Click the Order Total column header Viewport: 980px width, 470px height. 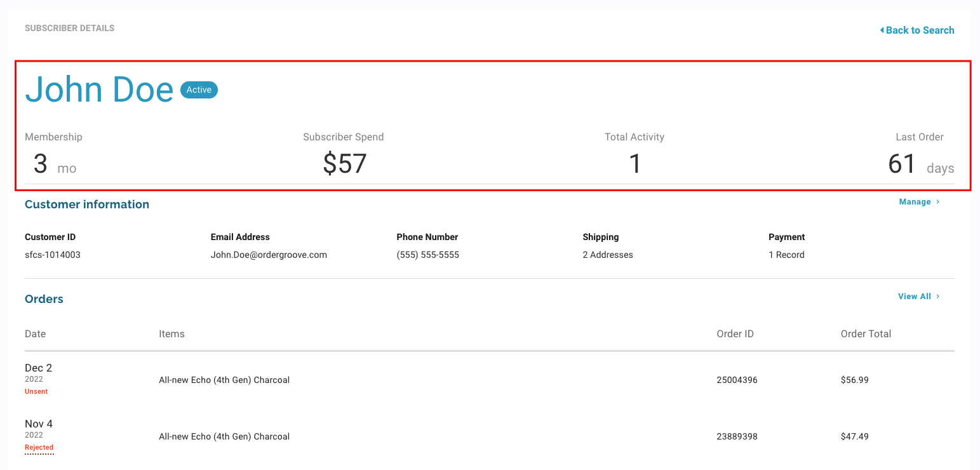(866, 334)
